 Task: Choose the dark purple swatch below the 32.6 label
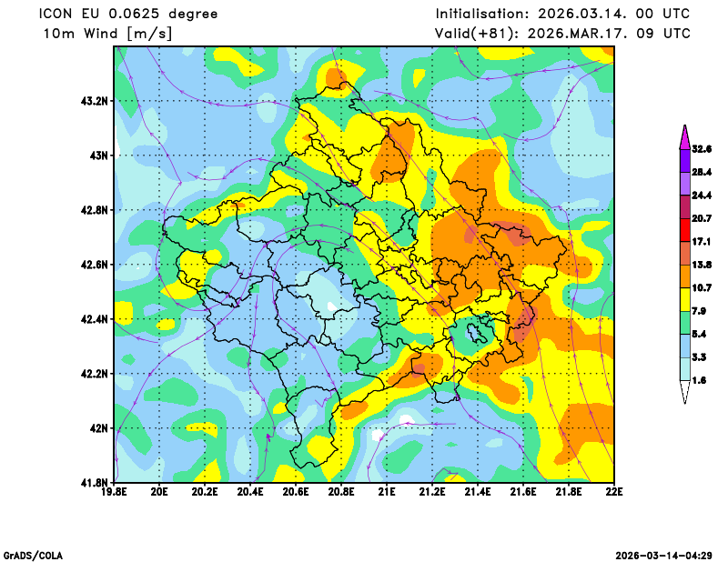(684, 160)
